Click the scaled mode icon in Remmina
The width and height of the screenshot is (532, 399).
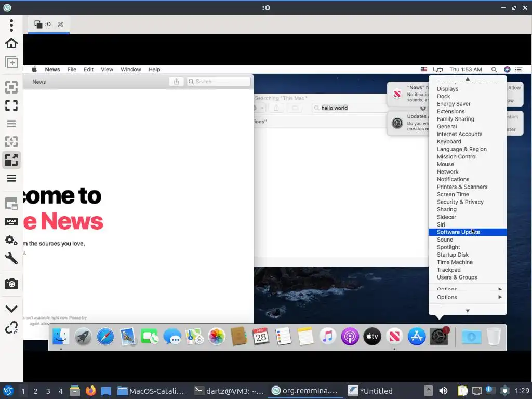(11, 160)
